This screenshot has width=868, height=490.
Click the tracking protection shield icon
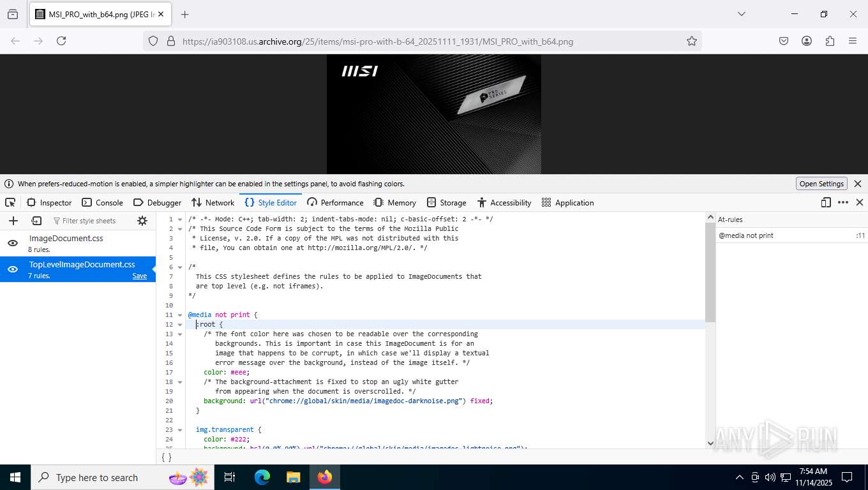click(153, 41)
